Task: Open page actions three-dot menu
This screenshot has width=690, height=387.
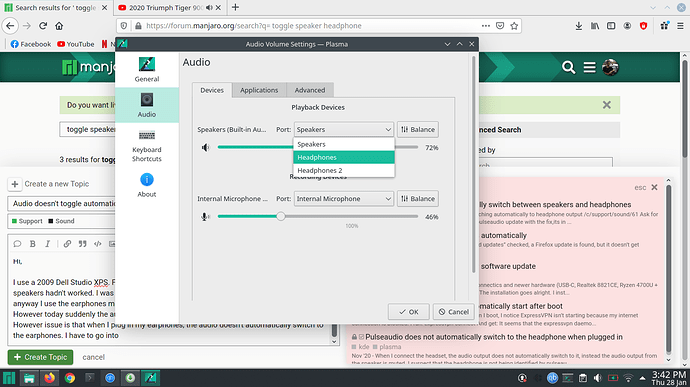Action: tap(485, 26)
